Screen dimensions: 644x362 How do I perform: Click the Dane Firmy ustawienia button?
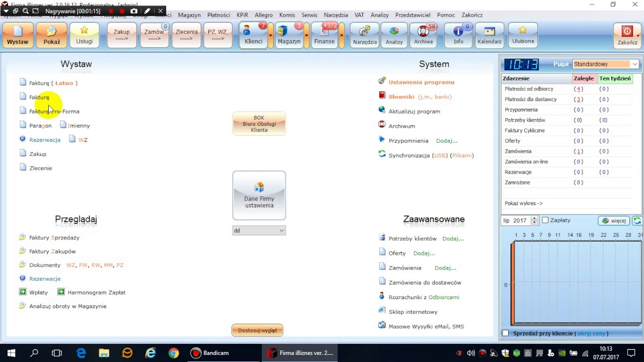tap(259, 196)
